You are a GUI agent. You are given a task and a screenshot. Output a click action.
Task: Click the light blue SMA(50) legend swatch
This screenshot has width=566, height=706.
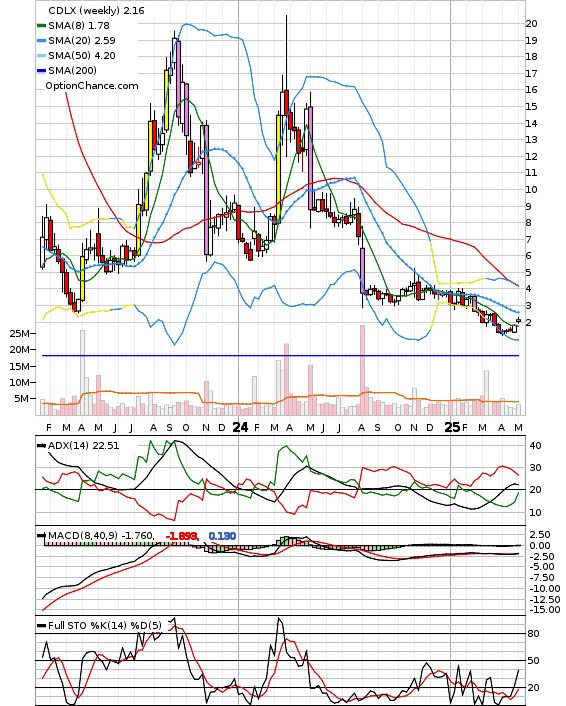pyautogui.click(x=41, y=55)
